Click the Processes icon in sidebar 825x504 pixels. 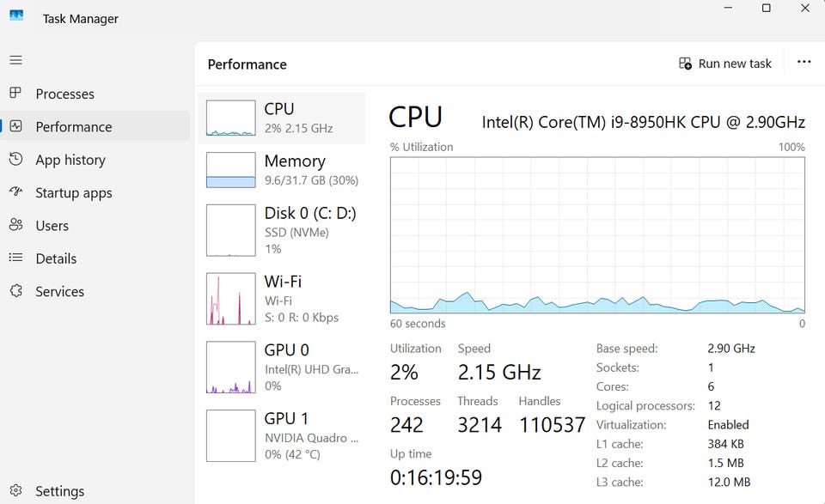pyautogui.click(x=15, y=94)
